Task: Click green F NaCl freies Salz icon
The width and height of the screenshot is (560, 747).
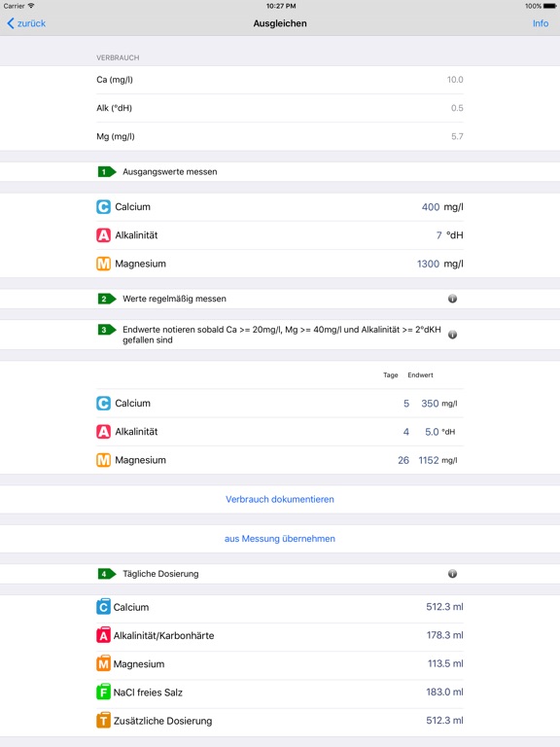Action: tap(103, 692)
